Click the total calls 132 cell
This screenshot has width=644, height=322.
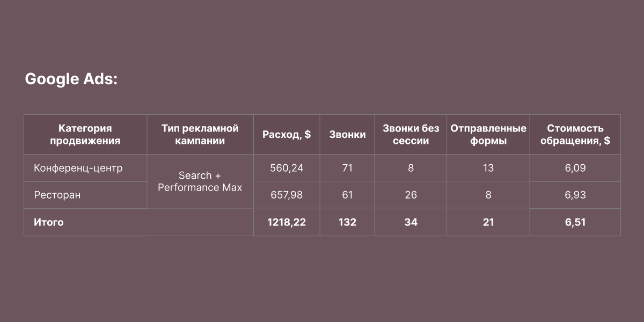pos(347,222)
